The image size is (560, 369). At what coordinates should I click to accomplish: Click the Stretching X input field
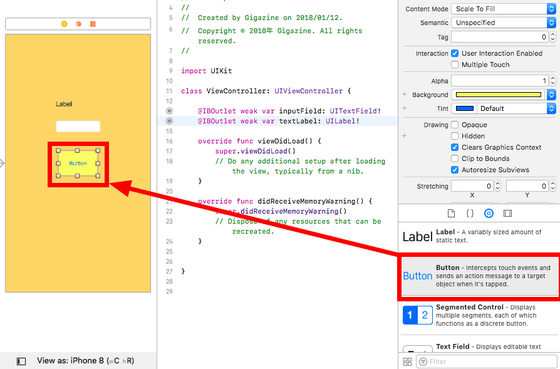[472, 186]
